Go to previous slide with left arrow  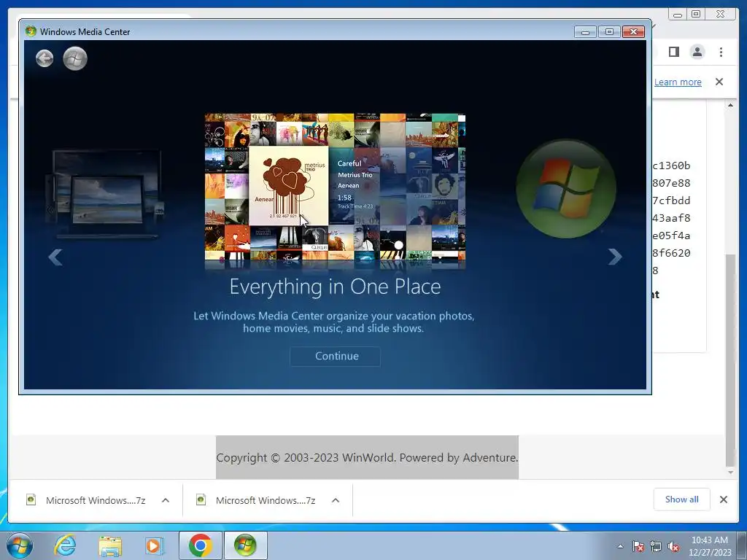(55, 257)
